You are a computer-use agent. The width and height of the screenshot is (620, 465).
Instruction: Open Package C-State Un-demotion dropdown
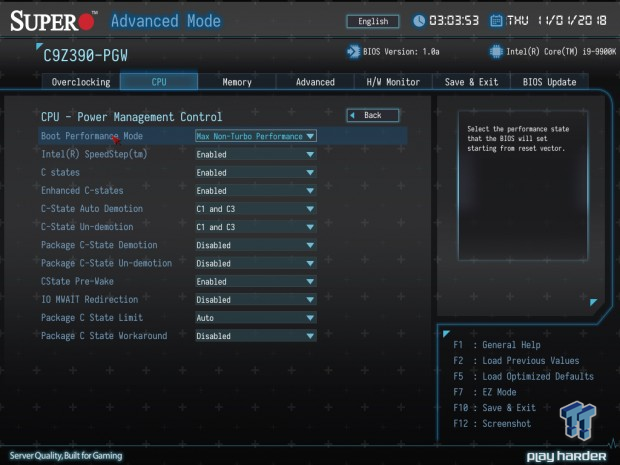click(x=256, y=263)
